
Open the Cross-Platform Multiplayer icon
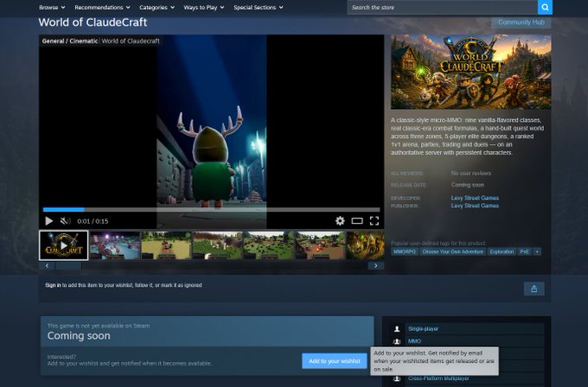[x=397, y=378]
